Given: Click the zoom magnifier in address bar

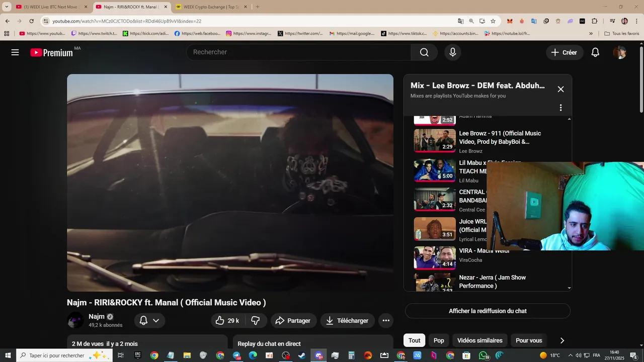Looking at the screenshot, I should (x=471, y=21).
